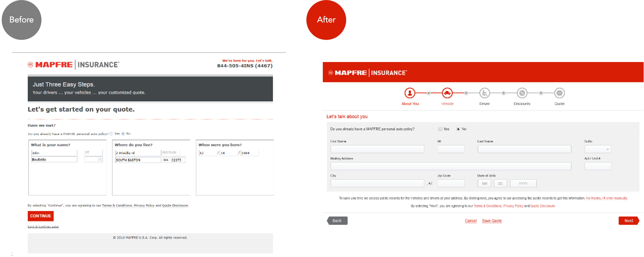Select Yes radio in the Before form

pyautogui.click(x=111, y=134)
